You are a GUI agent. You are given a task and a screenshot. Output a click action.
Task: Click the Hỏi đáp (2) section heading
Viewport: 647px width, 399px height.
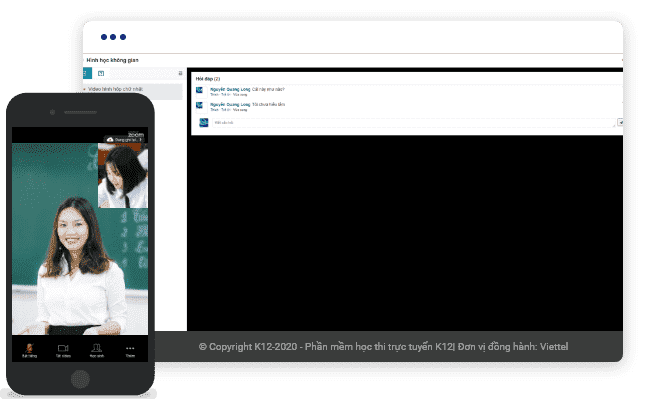(x=208, y=78)
